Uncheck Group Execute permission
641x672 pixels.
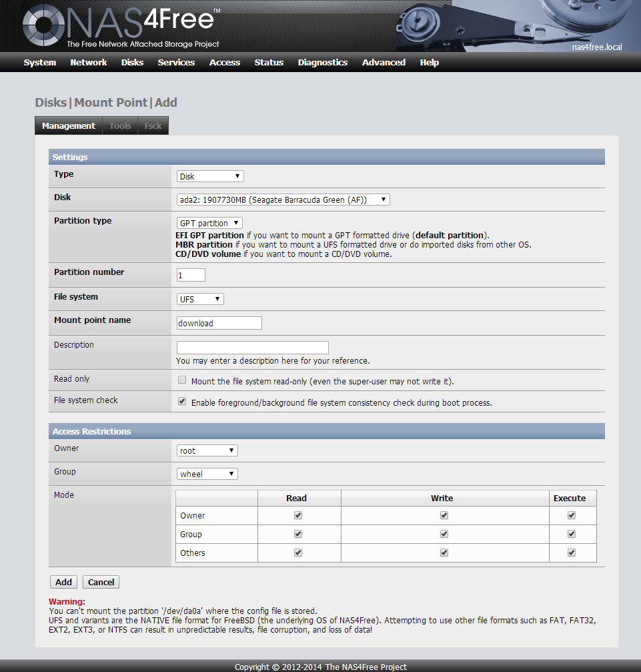(572, 534)
